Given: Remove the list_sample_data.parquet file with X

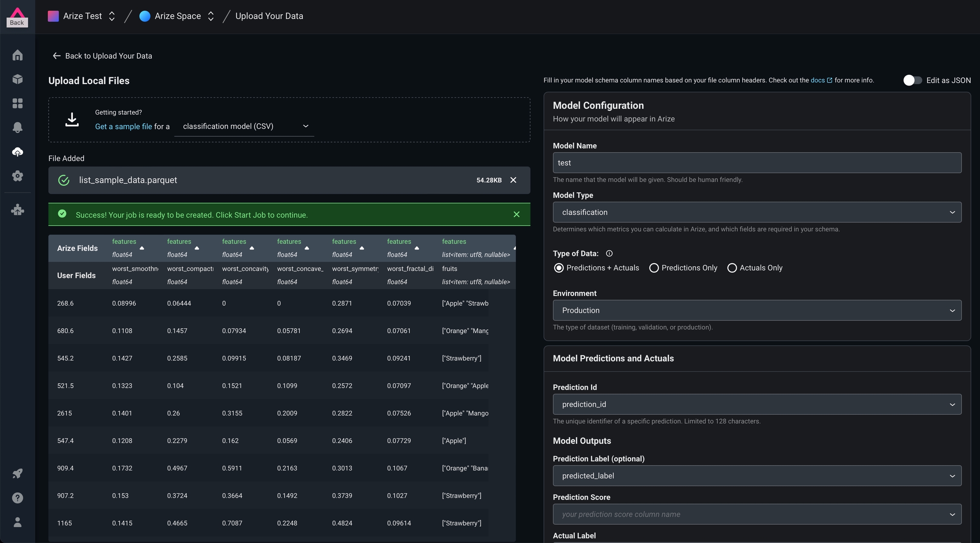Looking at the screenshot, I should point(513,180).
